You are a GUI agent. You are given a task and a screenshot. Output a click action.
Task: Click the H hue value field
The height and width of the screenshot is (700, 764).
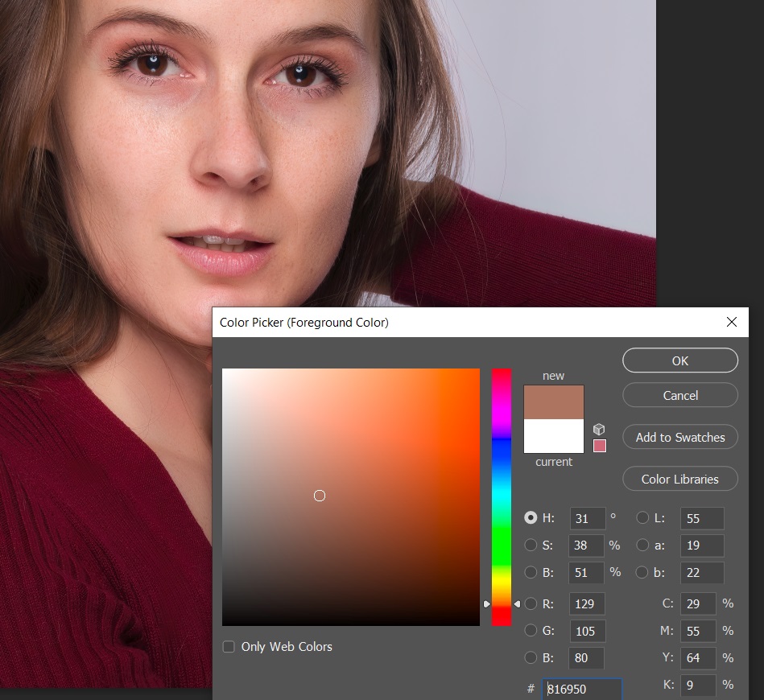click(x=587, y=519)
